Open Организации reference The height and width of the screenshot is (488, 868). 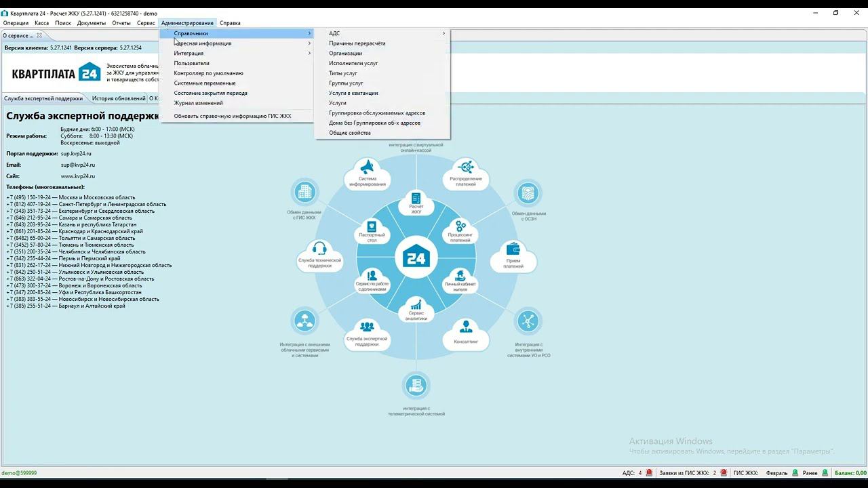click(382, 53)
